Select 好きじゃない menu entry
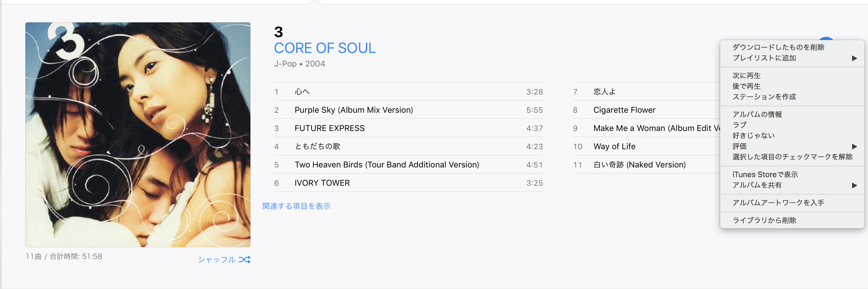The height and width of the screenshot is (289, 868). (753, 136)
